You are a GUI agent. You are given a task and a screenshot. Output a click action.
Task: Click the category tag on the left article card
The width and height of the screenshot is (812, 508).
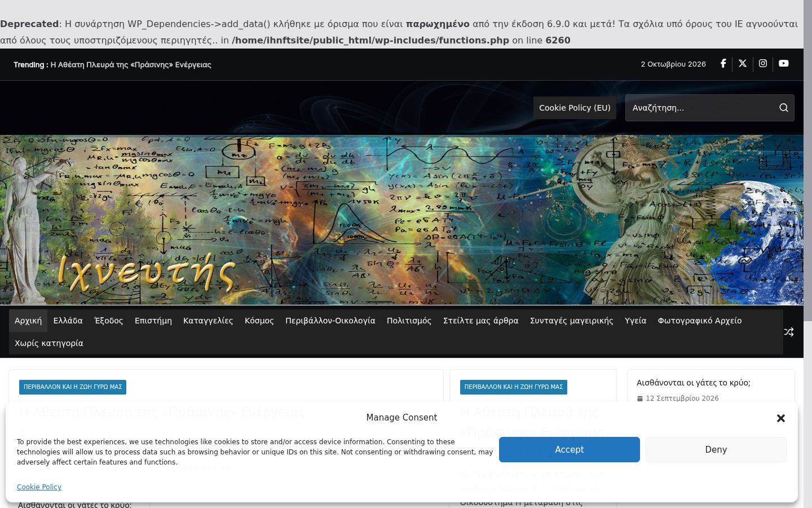[x=73, y=387]
